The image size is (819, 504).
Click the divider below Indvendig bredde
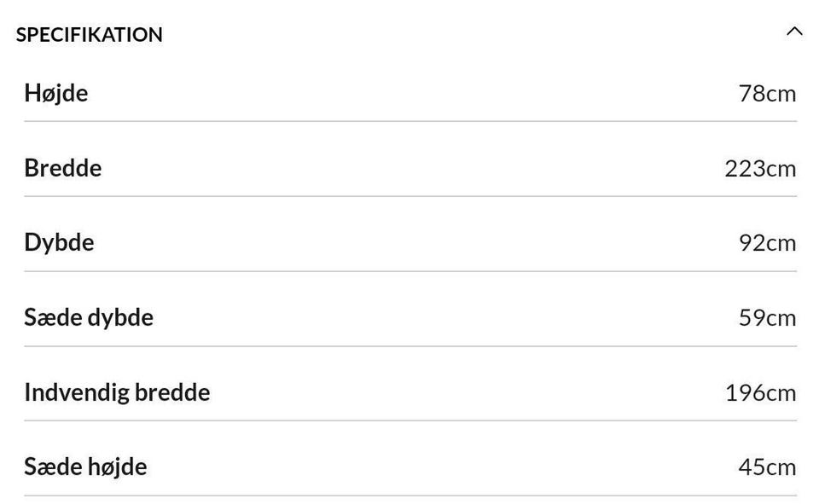coord(410,420)
